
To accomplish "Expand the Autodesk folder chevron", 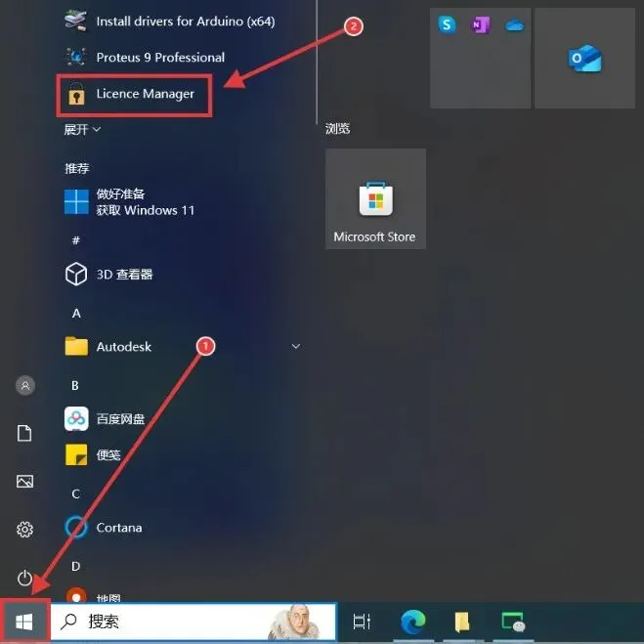I will click(x=296, y=346).
